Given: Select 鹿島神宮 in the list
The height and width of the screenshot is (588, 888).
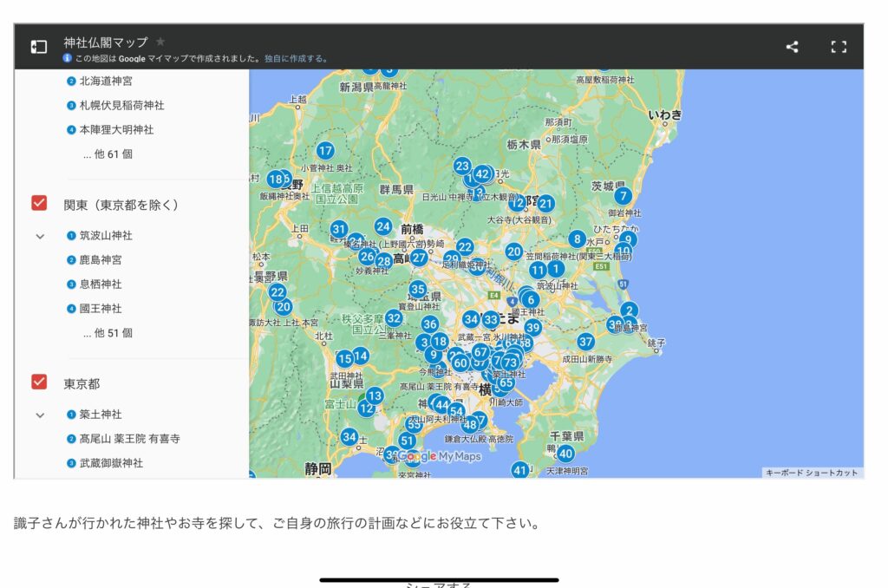Looking at the screenshot, I should point(101,260).
